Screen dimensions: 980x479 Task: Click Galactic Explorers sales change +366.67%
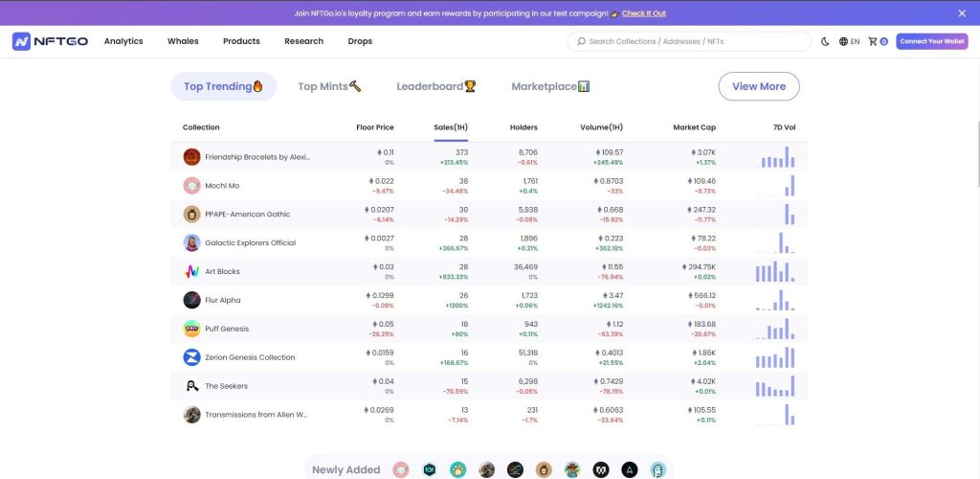pyautogui.click(x=454, y=248)
